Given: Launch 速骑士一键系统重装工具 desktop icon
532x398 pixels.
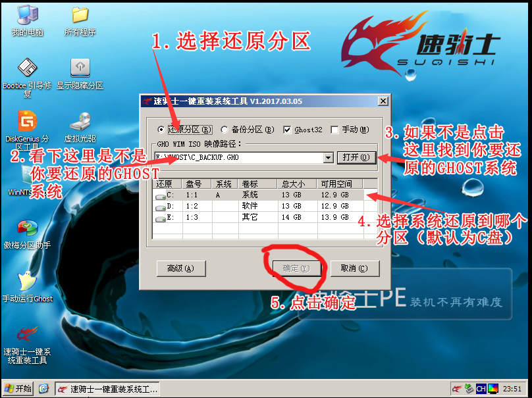Looking at the screenshot, I should [x=27, y=345].
